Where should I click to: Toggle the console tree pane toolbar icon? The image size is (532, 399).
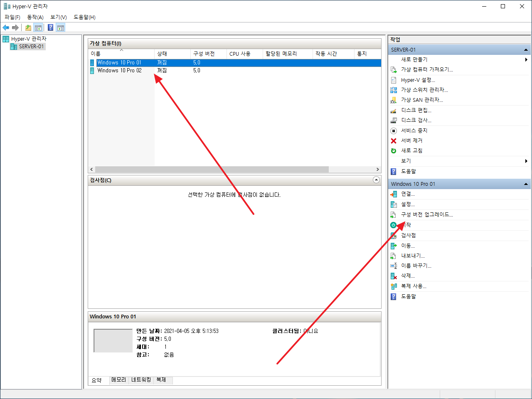click(38, 27)
